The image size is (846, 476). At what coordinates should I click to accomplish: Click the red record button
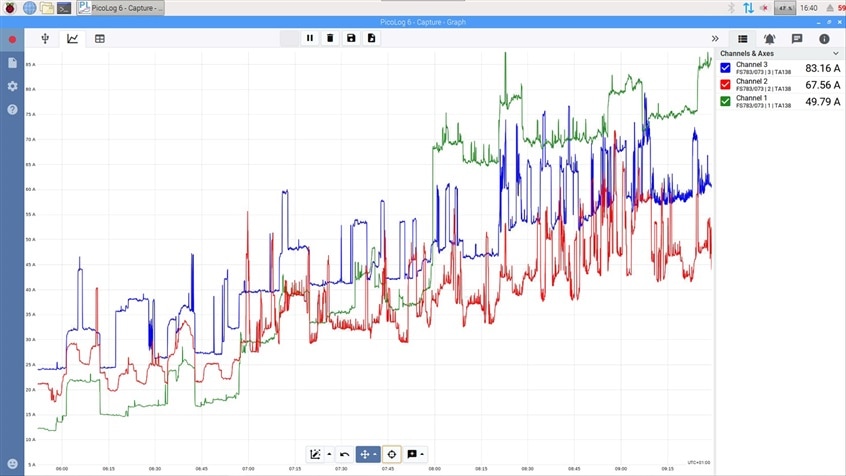pyautogui.click(x=12, y=39)
